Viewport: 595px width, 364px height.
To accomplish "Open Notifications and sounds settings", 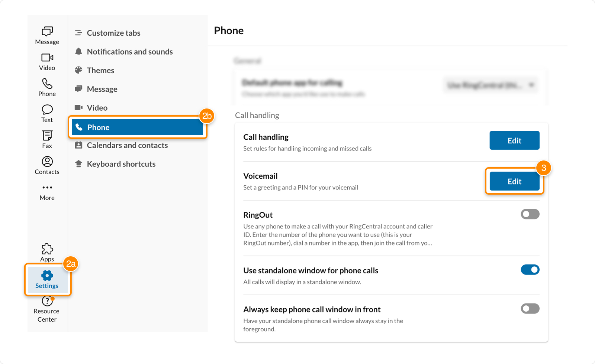I will click(130, 52).
